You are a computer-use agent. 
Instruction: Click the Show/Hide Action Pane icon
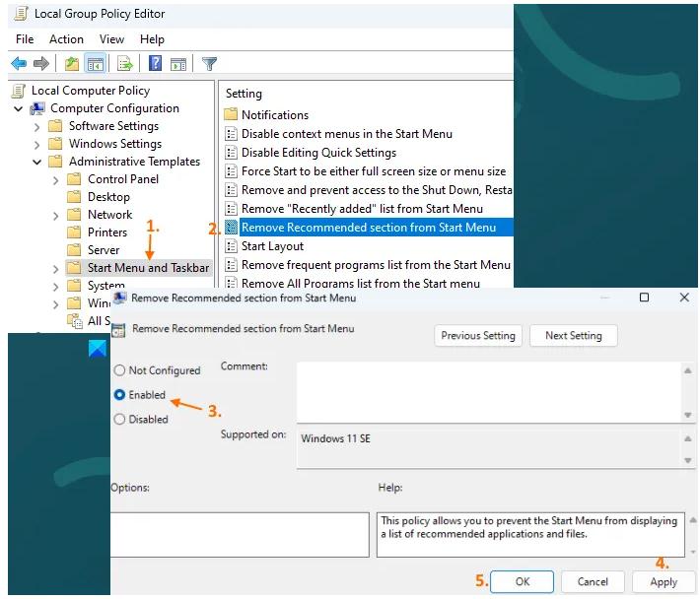pos(178,64)
